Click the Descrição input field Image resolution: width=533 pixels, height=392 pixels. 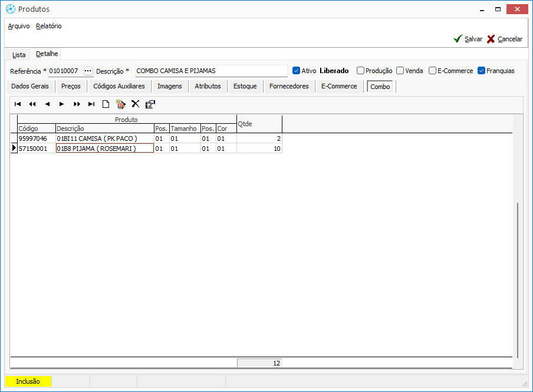coord(211,71)
